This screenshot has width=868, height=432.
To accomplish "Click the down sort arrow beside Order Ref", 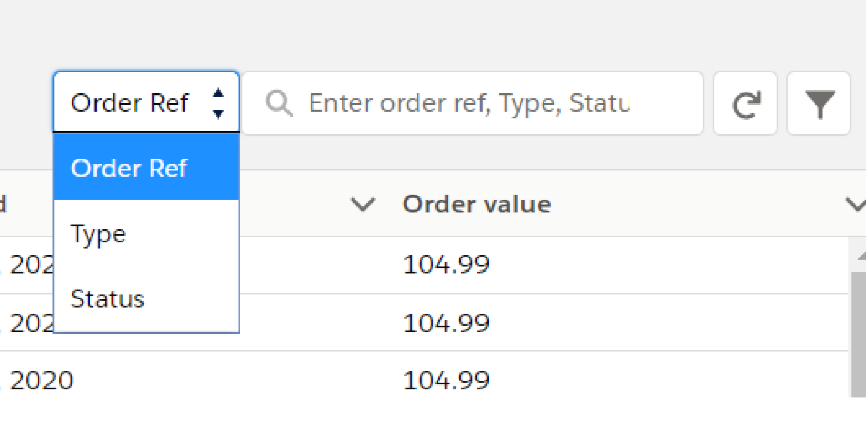I will point(218,114).
